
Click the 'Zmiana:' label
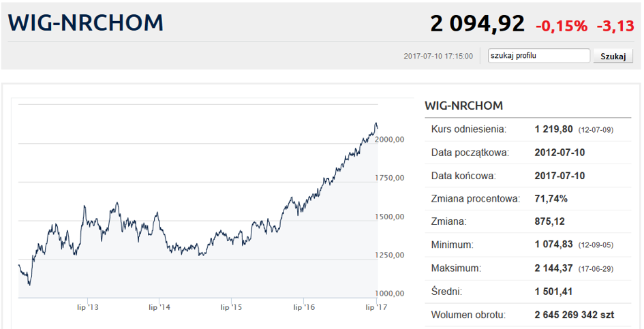[x=448, y=222]
